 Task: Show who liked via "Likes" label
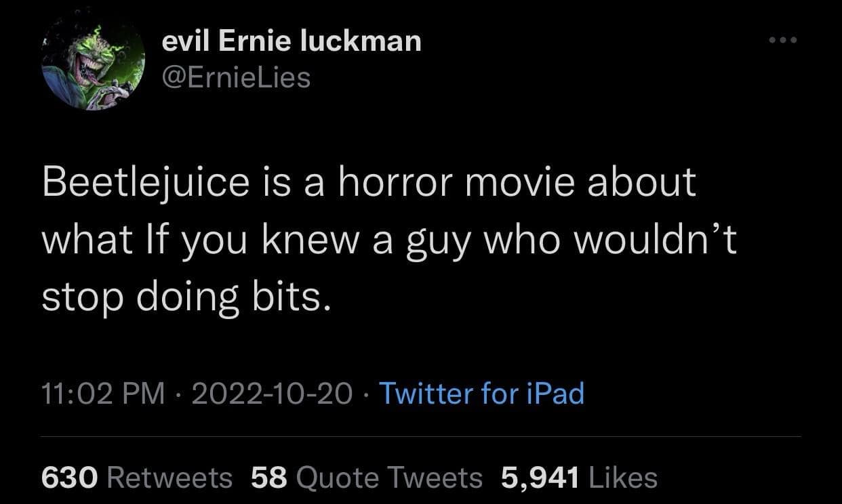click(x=624, y=478)
